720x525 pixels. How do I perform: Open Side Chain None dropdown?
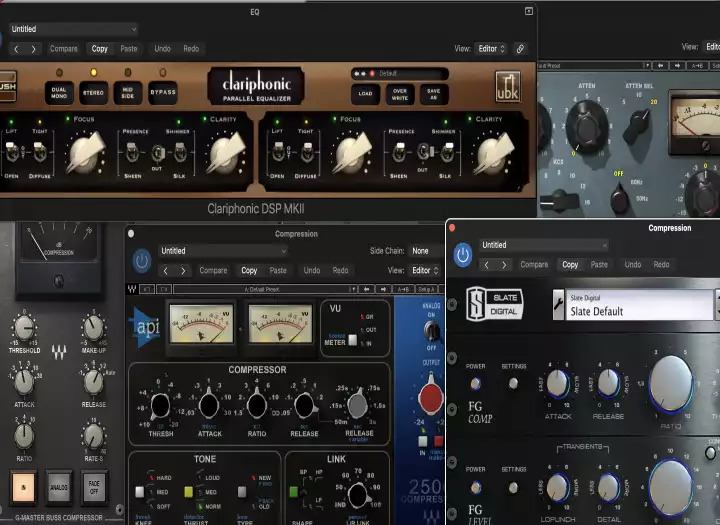(426, 251)
